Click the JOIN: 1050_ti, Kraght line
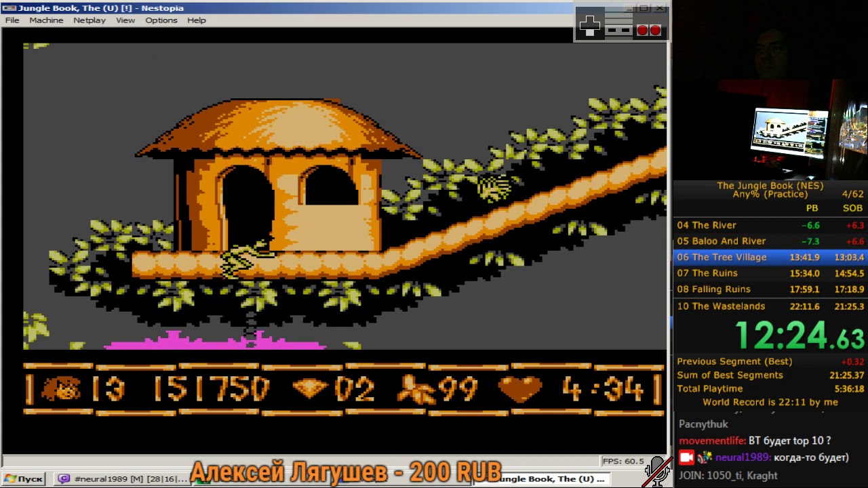Image resolution: width=868 pixels, height=488 pixels. pyautogui.click(x=728, y=476)
